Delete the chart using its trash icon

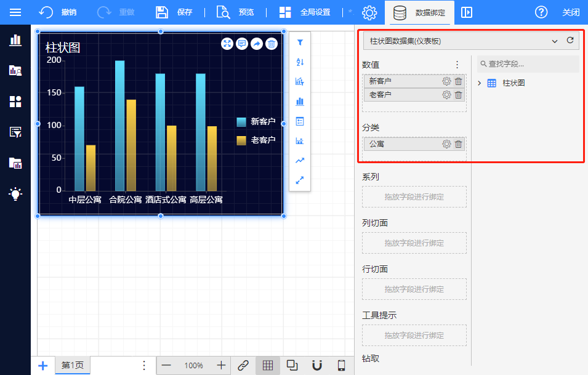(272, 44)
